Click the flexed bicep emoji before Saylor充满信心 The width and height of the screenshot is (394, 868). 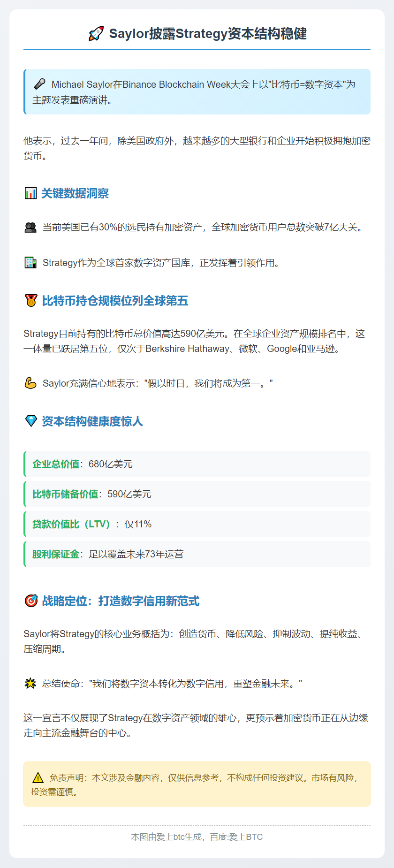coord(30,383)
